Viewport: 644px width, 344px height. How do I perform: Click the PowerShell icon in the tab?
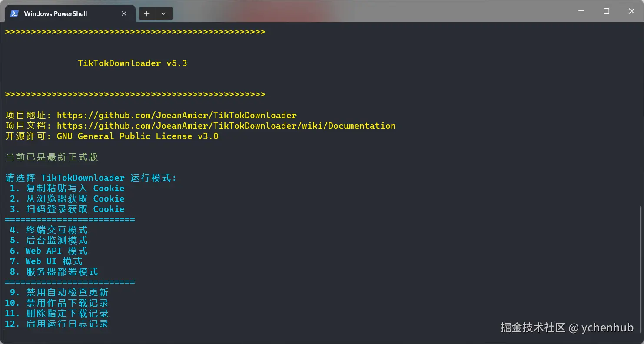pos(14,13)
